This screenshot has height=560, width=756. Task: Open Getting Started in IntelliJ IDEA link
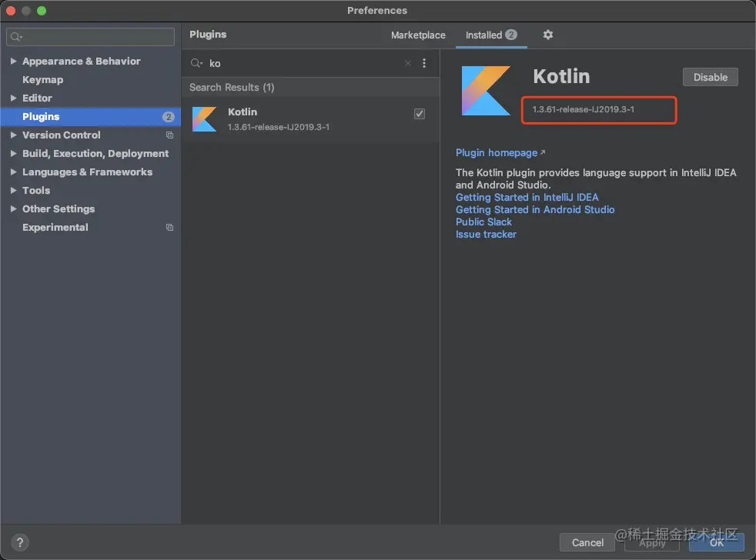527,197
